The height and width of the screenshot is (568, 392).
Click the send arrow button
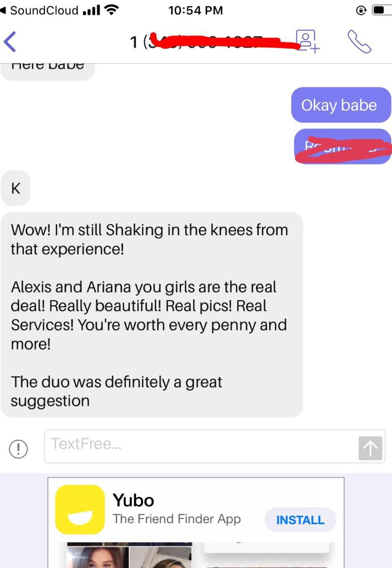point(370,448)
